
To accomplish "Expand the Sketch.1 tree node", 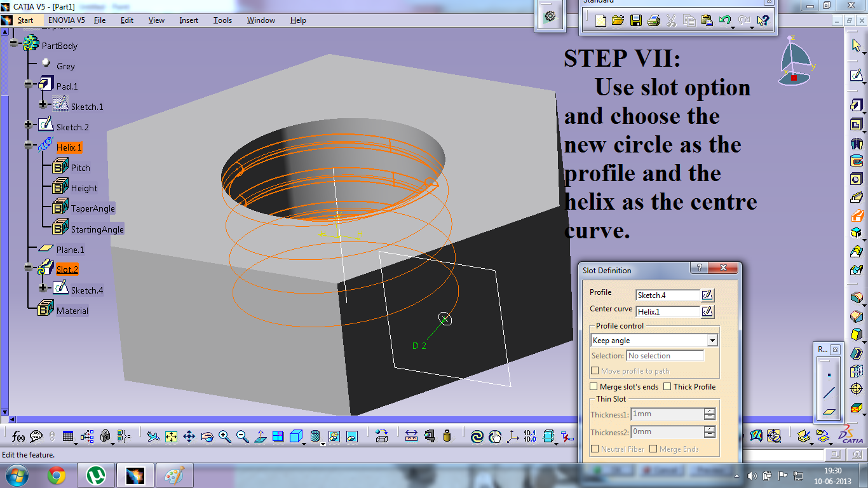I will pyautogui.click(x=43, y=104).
